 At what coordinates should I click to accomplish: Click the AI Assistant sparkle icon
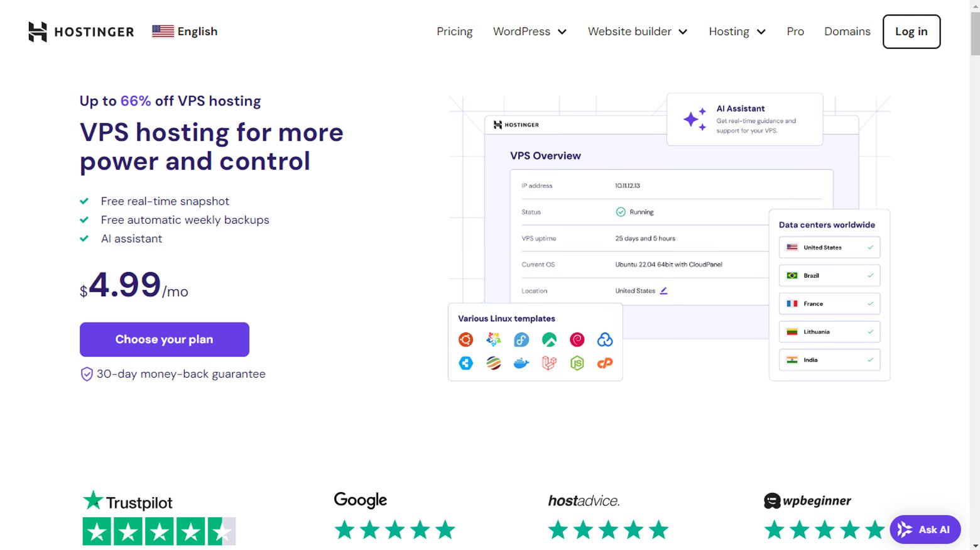click(x=695, y=119)
